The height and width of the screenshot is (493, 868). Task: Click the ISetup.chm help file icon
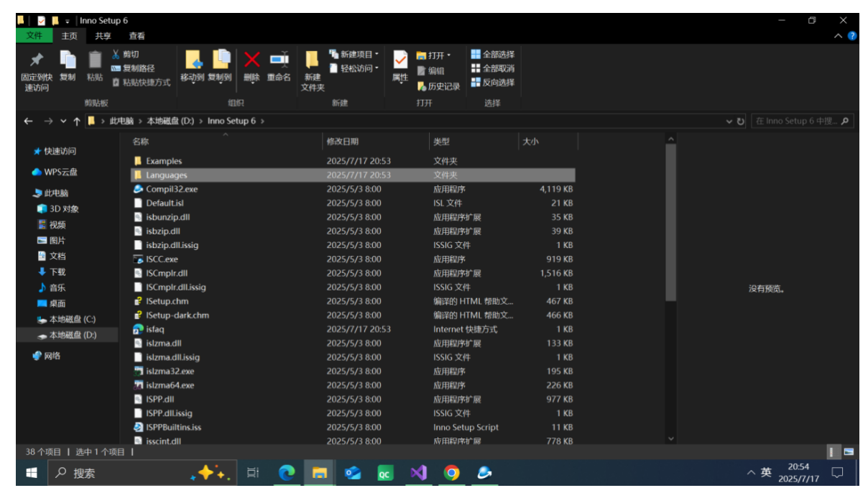click(x=138, y=301)
